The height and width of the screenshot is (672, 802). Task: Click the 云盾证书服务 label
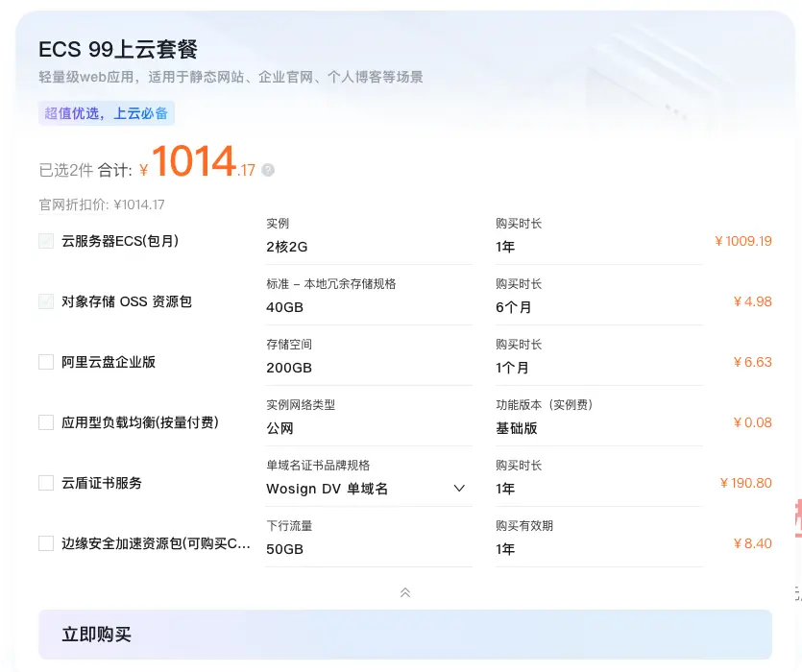(101, 483)
